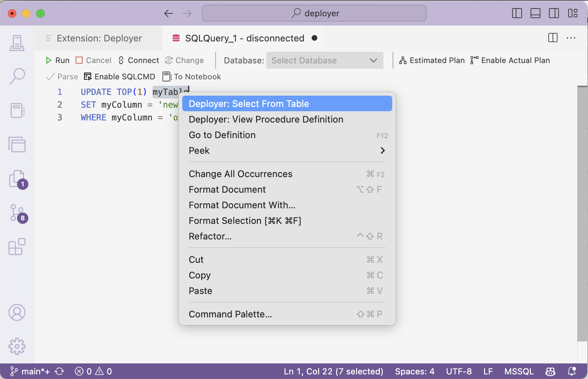Run the SQL query
The width and height of the screenshot is (588, 379).
tap(57, 61)
